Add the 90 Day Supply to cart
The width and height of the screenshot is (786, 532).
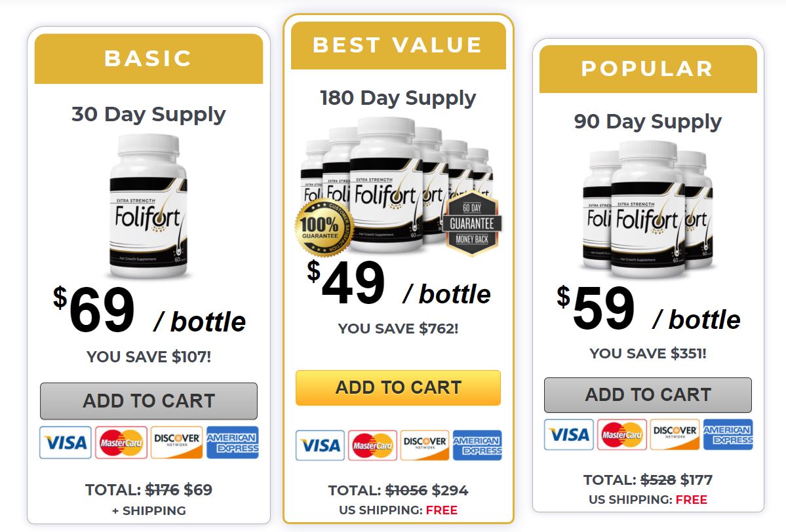coord(648,395)
